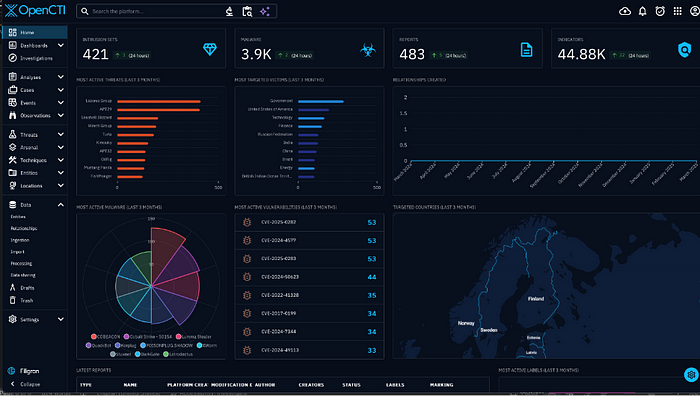Image resolution: width=700 pixels, height=396 pixels.
Task: Click the AUTHOR column header in Latest Reports
Action: coord(265,385)
